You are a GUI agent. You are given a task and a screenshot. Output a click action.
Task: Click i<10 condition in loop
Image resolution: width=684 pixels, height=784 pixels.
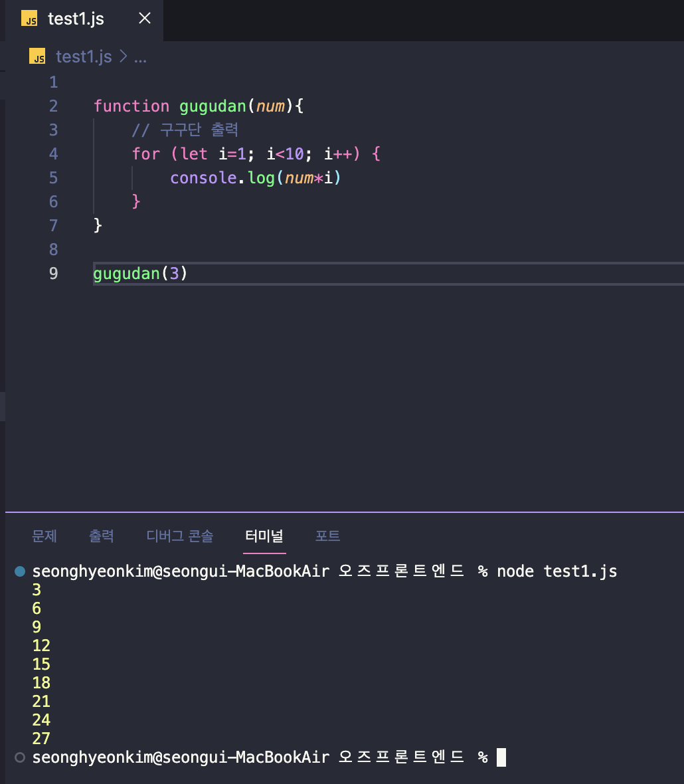(285, 154)
